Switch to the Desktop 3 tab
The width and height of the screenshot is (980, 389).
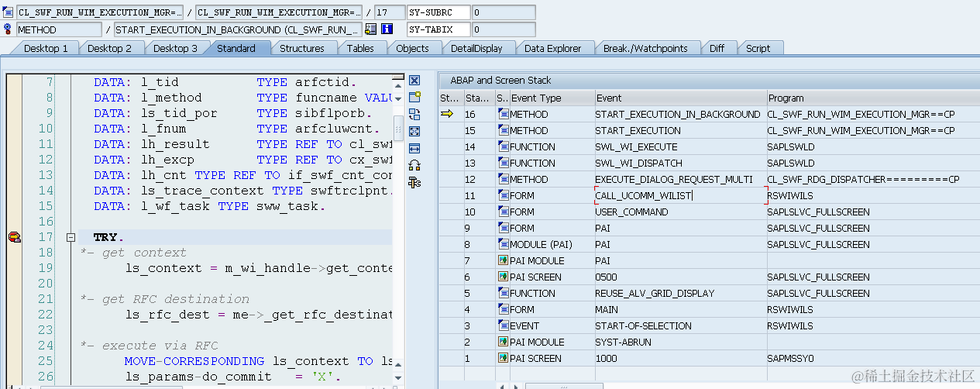pyautogui.click(x=174, y=48)
